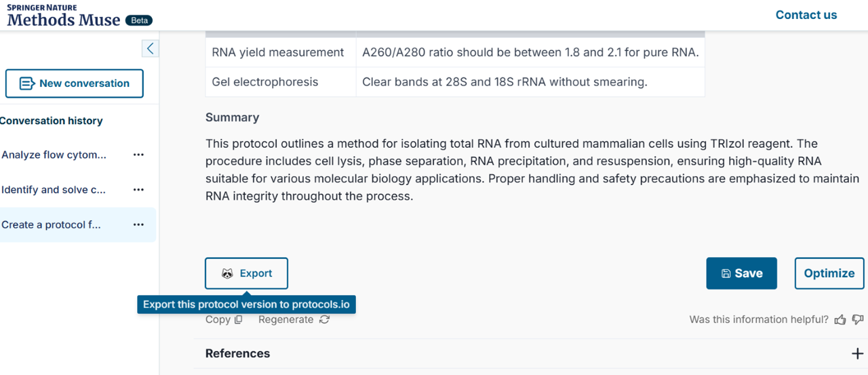
Task: Expand the References section with plus icon
Action: (857, 353)
